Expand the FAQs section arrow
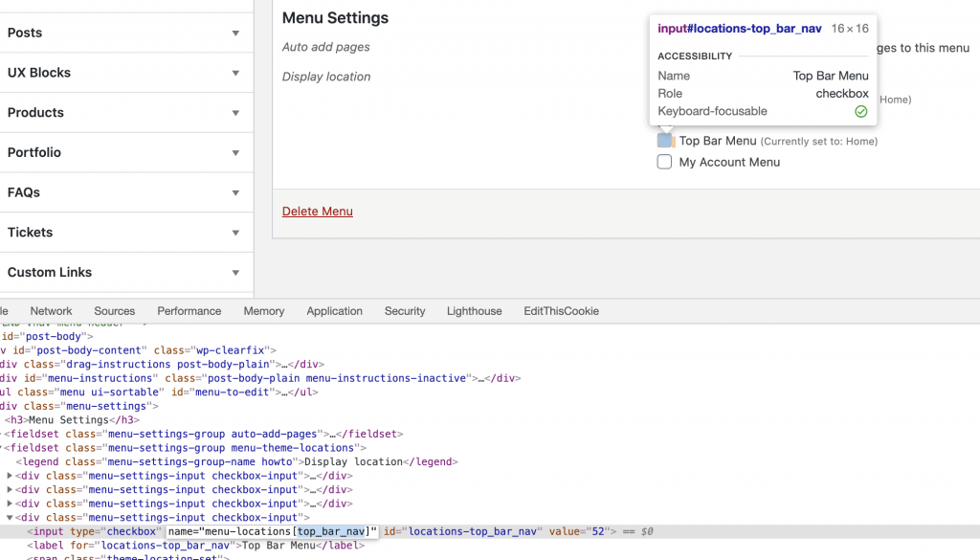The image size is (980, 560). [235, 193]
